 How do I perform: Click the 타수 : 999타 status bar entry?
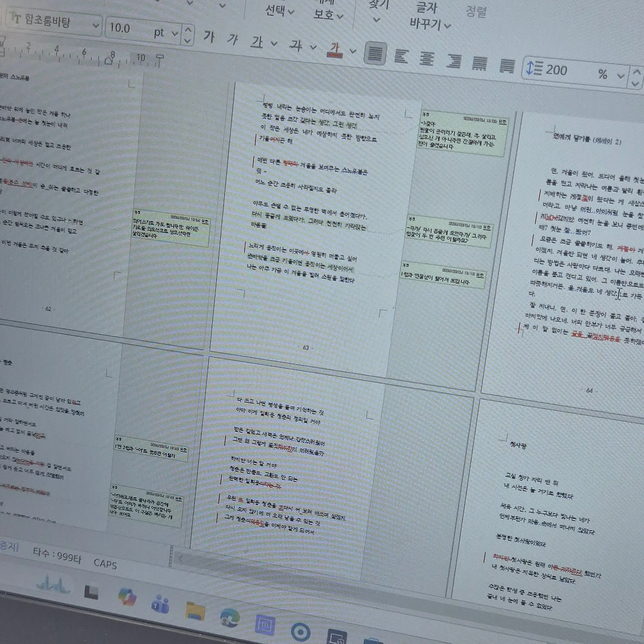point(57,555)
